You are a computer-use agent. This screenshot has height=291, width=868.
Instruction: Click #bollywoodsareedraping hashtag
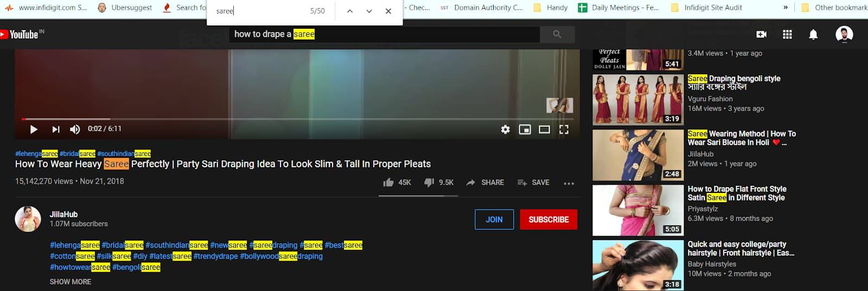pos(282,256)
